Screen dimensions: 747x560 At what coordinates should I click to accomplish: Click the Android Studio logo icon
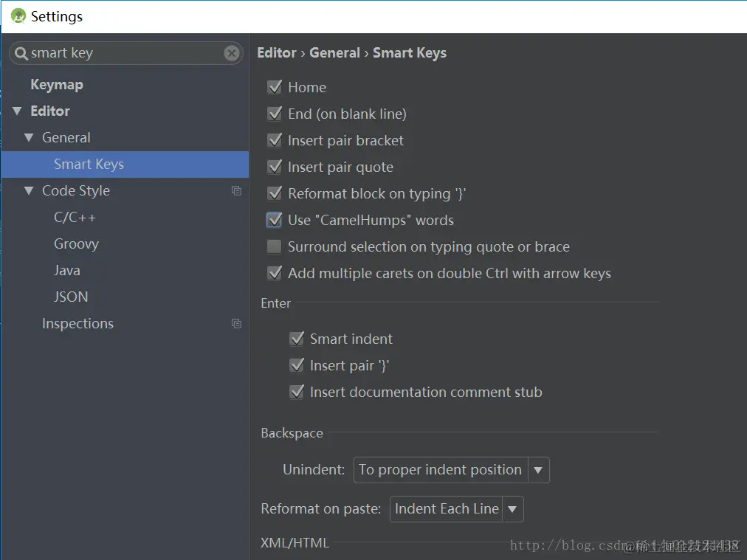(18, 16)
